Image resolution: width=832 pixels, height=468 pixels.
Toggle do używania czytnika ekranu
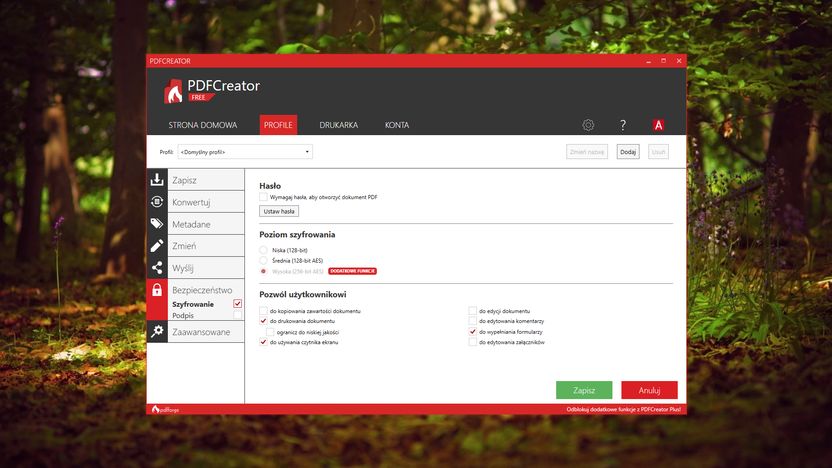pos(263,342)
